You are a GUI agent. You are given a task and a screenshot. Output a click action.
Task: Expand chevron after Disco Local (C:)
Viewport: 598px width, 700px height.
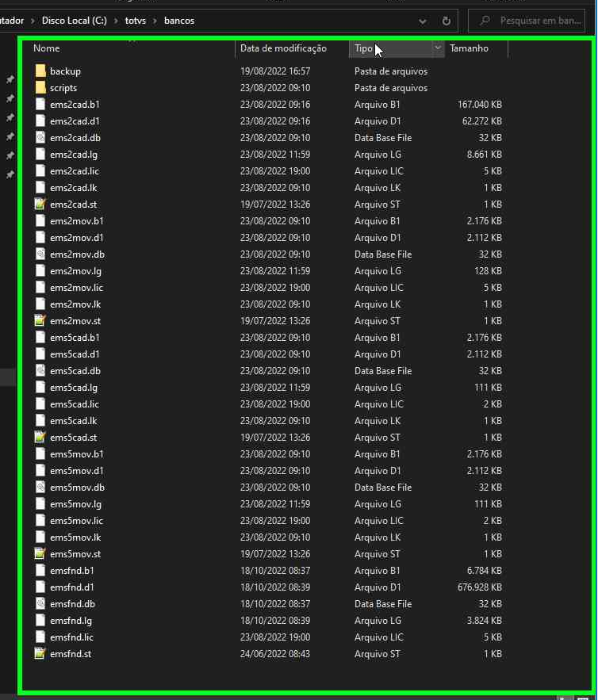pyautogui.click(x=116, y=21)
